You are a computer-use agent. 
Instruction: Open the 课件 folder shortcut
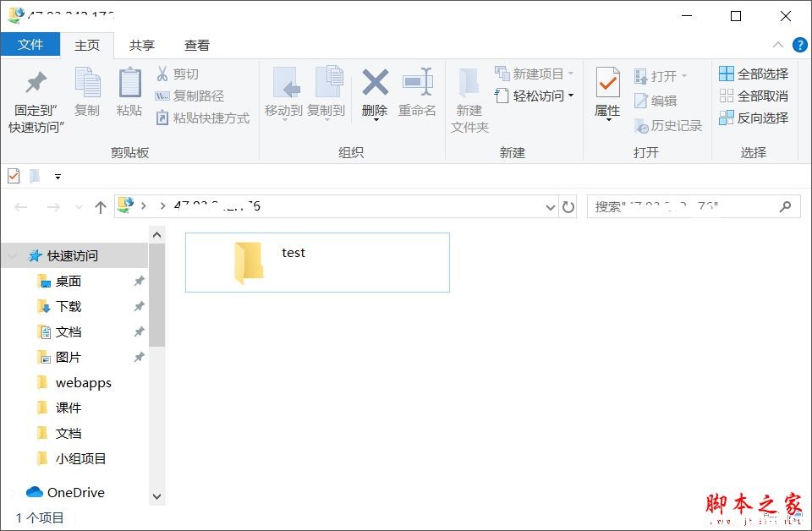tap(59, 408)
